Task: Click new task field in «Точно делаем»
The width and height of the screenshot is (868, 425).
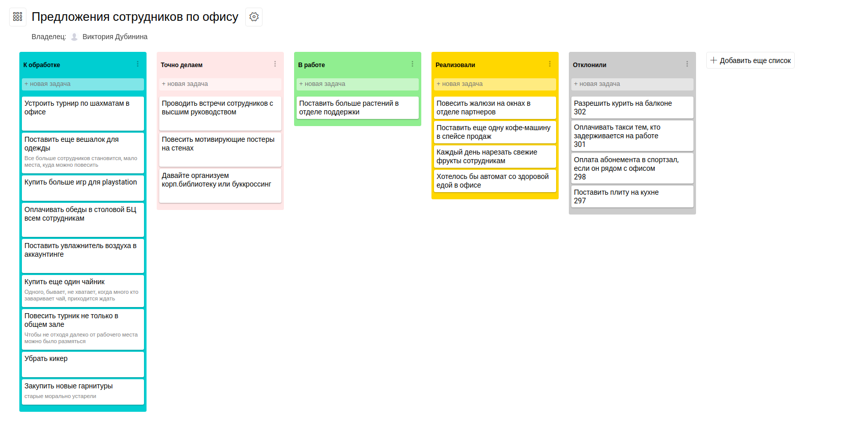Action: pos(220,84)
